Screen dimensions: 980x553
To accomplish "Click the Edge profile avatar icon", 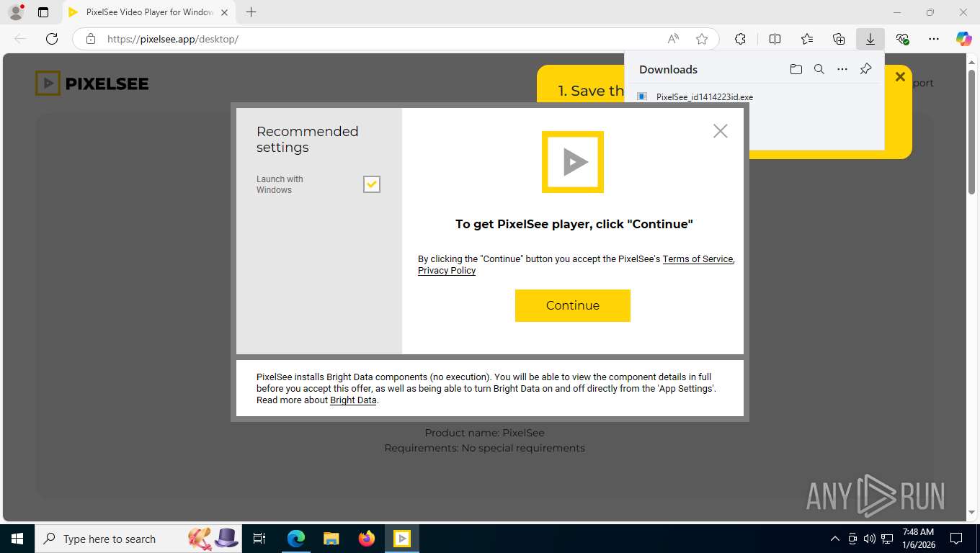I will coord(15,12).
